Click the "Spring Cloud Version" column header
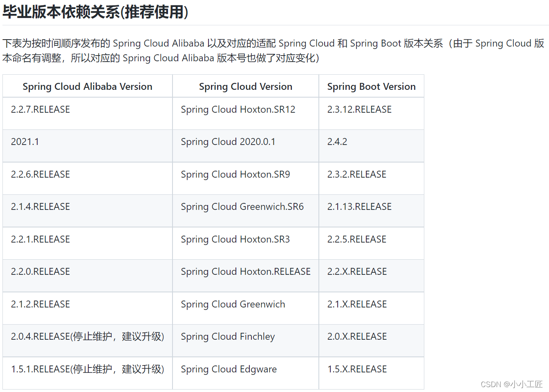This screenshot has height=392, width=549. point(246,86)
